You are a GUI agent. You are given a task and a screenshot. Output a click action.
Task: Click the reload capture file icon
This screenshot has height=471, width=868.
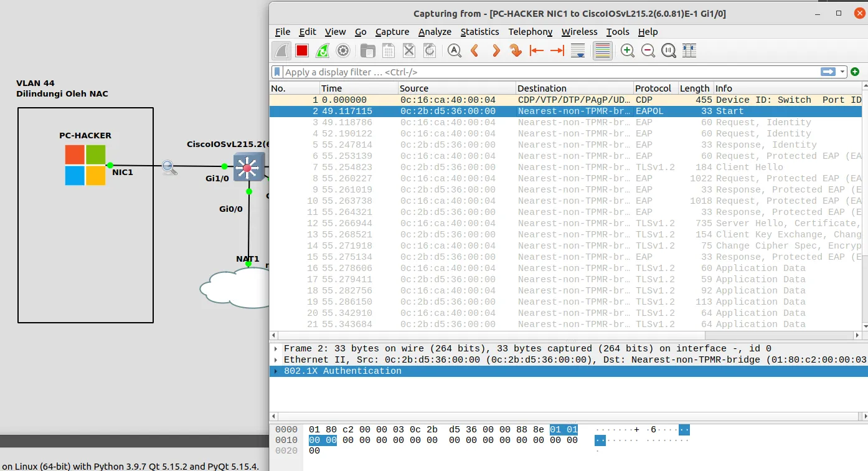click(x=429, y=51)
